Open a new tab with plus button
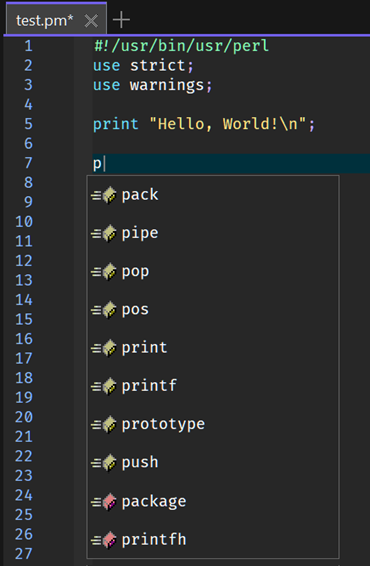370x566 pixels. pyautogui.click(x=121, y=20)
